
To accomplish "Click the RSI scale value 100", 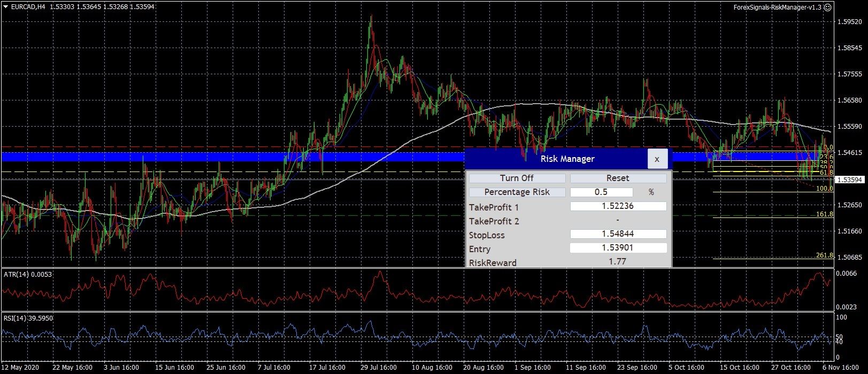I will click(841, 318).
